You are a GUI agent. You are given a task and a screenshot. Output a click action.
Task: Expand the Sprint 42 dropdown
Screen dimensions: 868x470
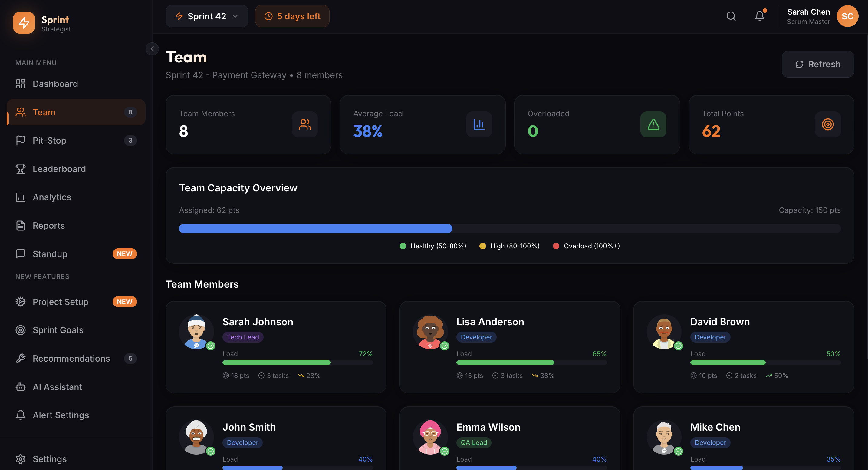pyautogui.click(x=206, y=16)
